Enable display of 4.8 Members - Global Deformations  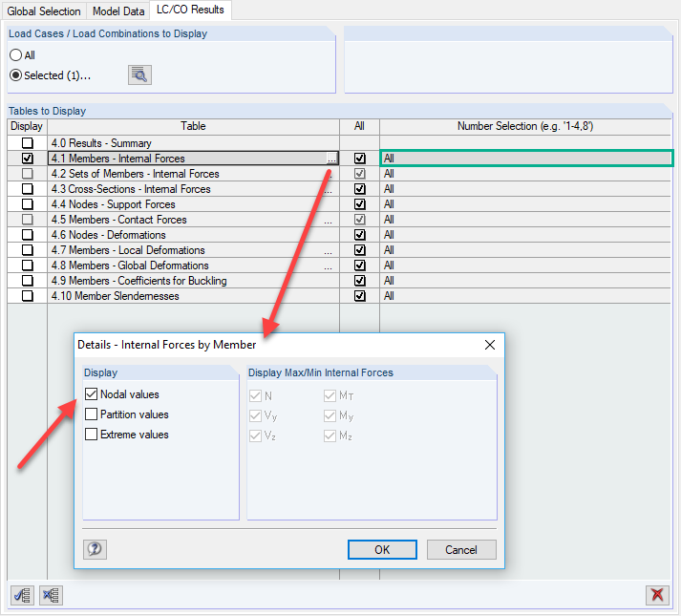pos(28,266)
